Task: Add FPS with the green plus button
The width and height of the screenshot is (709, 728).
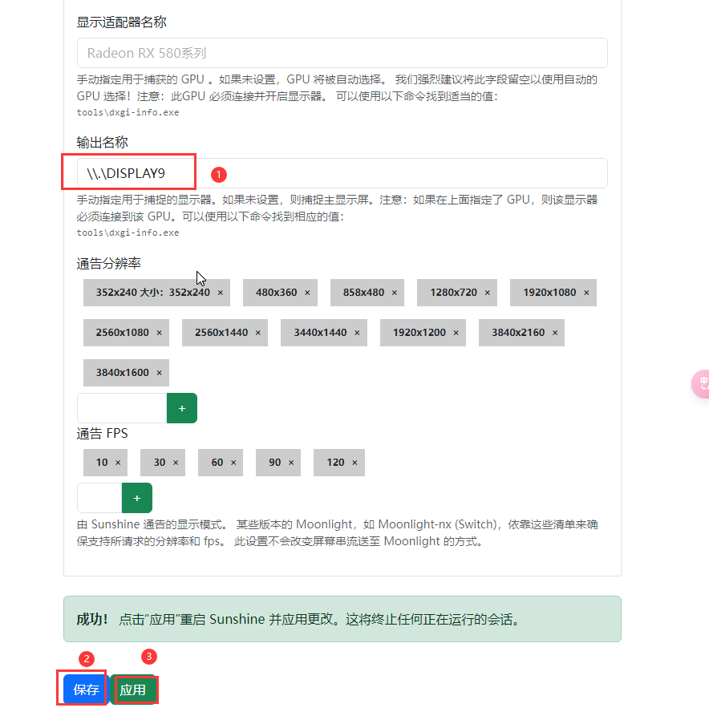Action: 137,498
